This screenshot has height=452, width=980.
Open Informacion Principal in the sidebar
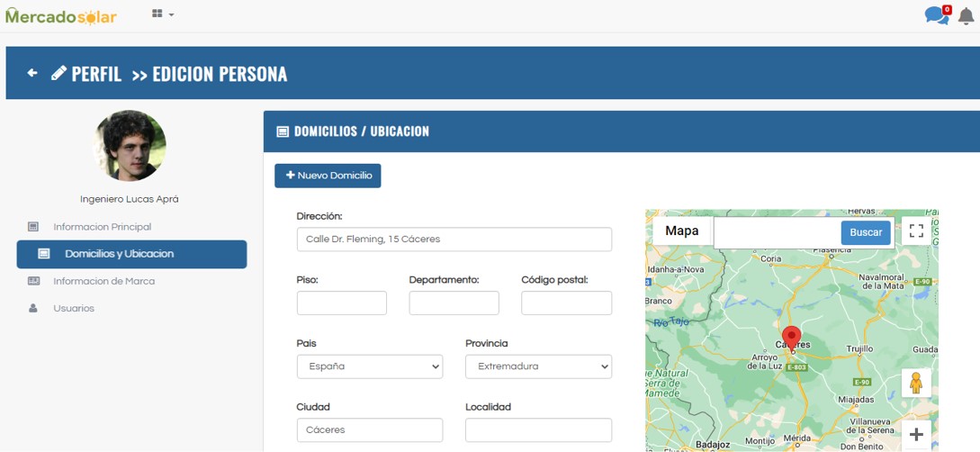coord(102,227)
